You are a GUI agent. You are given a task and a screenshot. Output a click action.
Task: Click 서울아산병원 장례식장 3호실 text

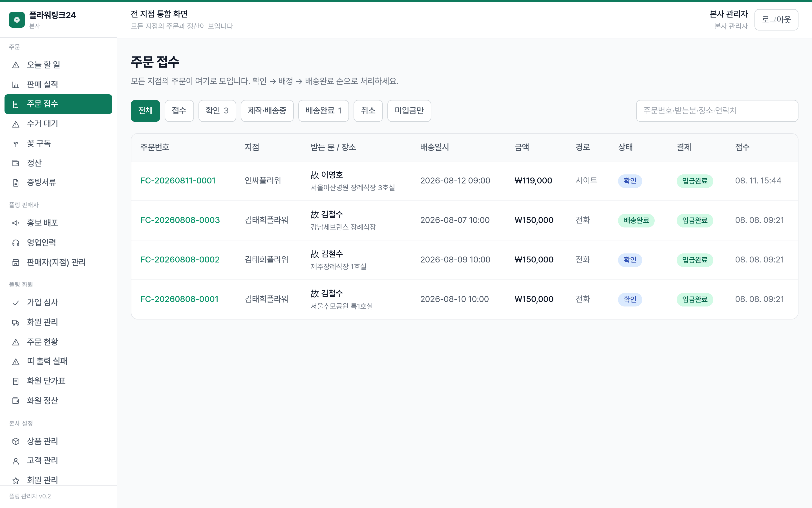pos(353,188)
